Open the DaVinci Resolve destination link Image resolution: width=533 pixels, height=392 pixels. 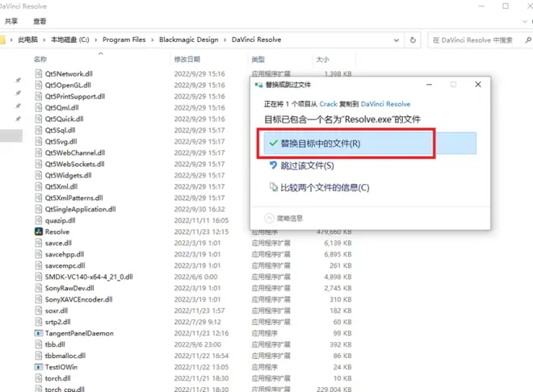tap(385, 104)
